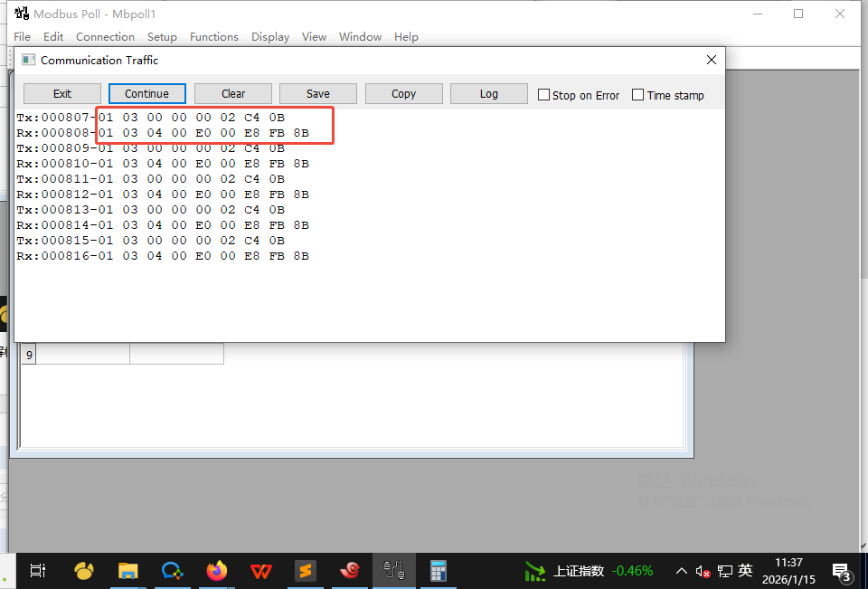Enable the Time stamp checkbox

pyautogui.click(x=637, y=95)
